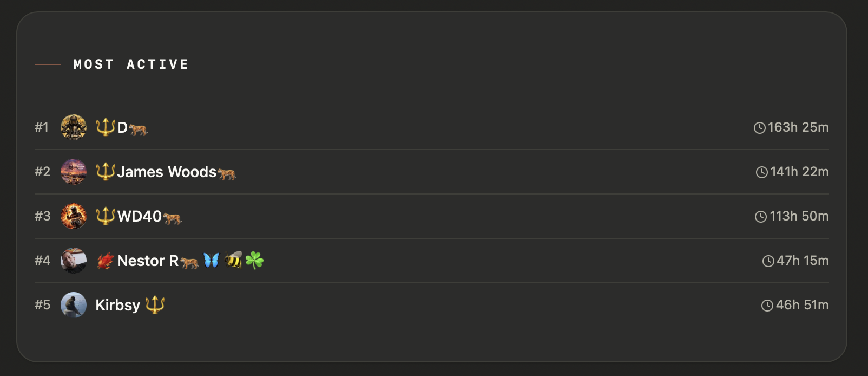Click the #4 rank label
Viewport: 868px width, 376px height.
coord(43,261)
